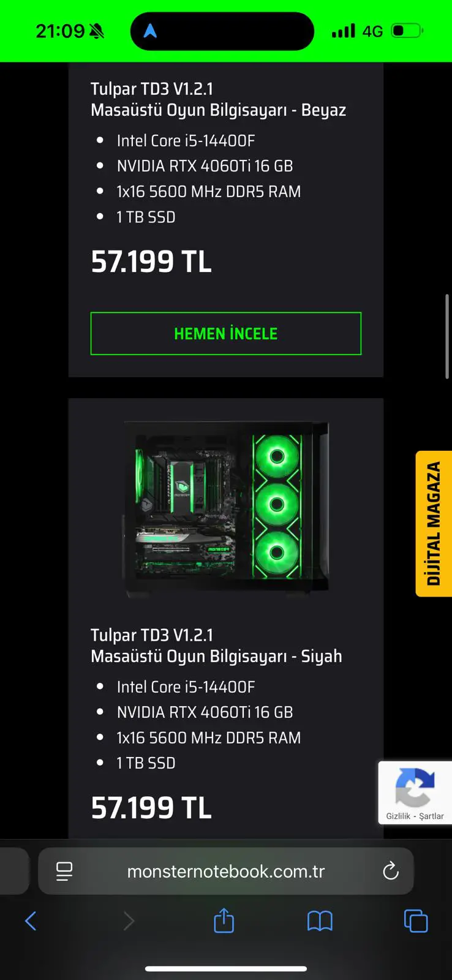The image size is (452, 980).
Task: Open the Tulpar TD3 V1.2.1 Beyaz title
Action: tap(218, 99)
